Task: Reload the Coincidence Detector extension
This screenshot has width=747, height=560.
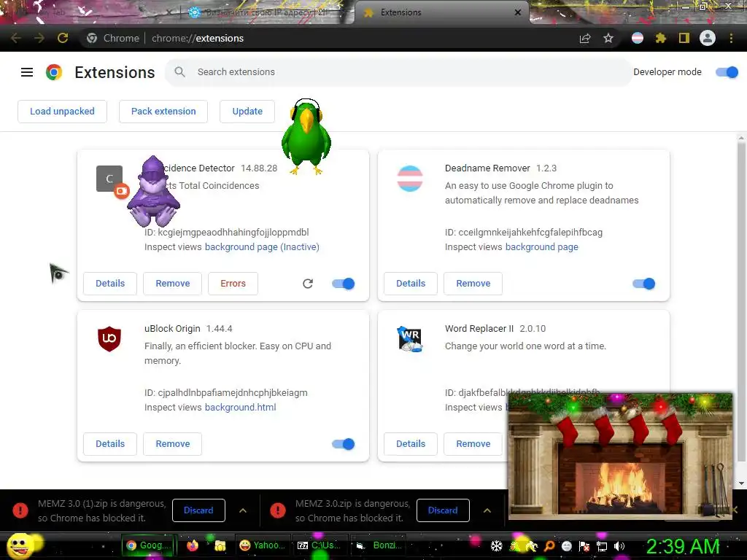Action: tap(308, 284)
